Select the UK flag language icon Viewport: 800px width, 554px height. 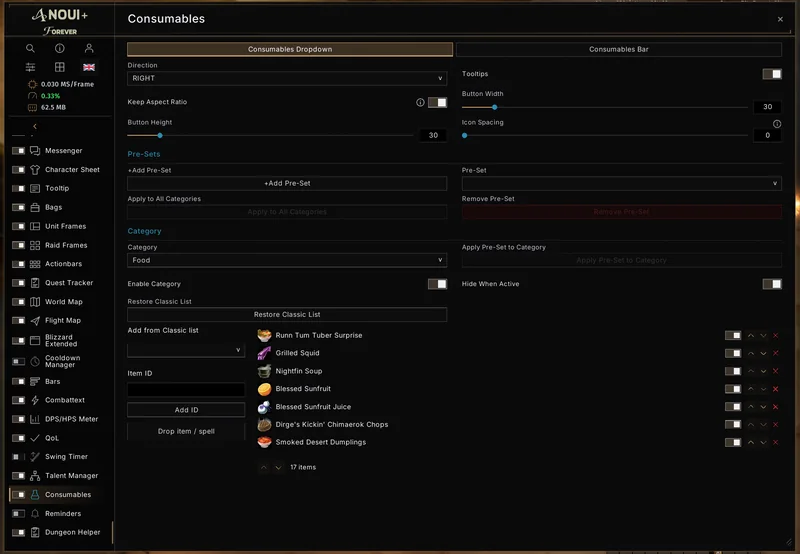[x=89, y=67]
